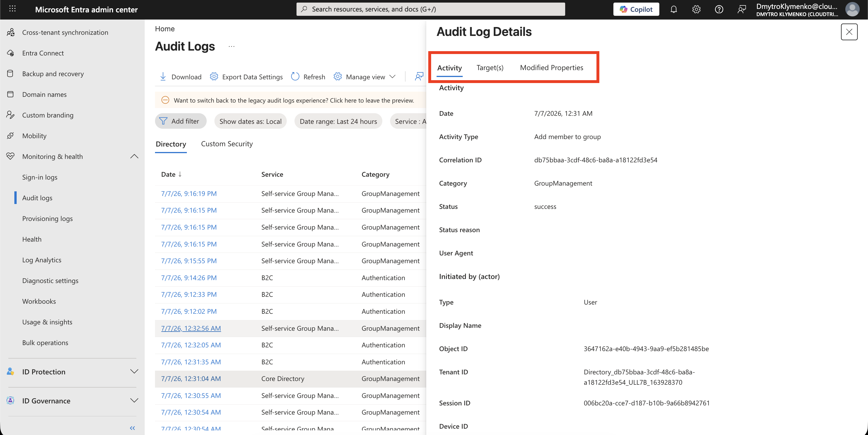The width and height of the screenshot is (868, 435).
Task: Expand the ID Governance section
Action: 134,400
